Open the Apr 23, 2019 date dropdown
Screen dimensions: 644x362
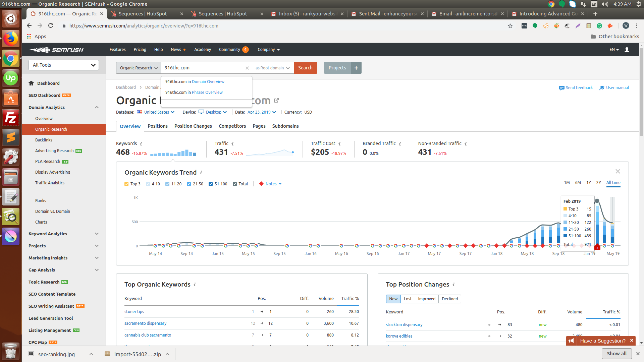pos(262,112)
